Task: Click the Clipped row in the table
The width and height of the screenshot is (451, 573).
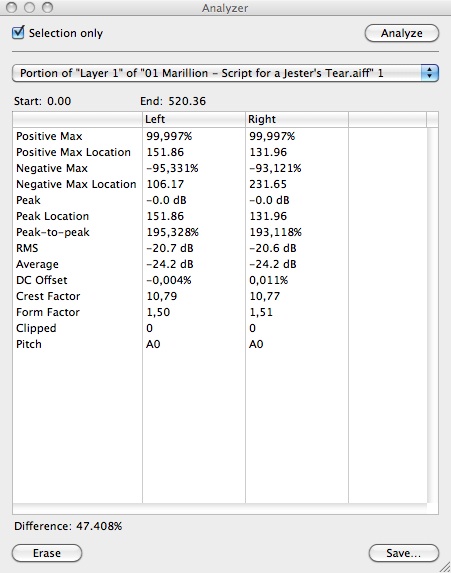Action: (220, 328)
